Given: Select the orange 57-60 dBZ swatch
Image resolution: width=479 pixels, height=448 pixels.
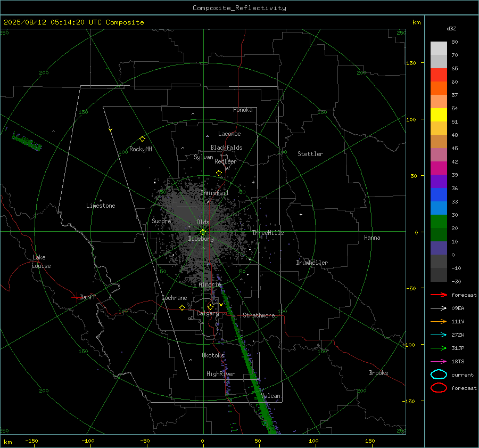Looking at the screenshot, I should 439,88.
